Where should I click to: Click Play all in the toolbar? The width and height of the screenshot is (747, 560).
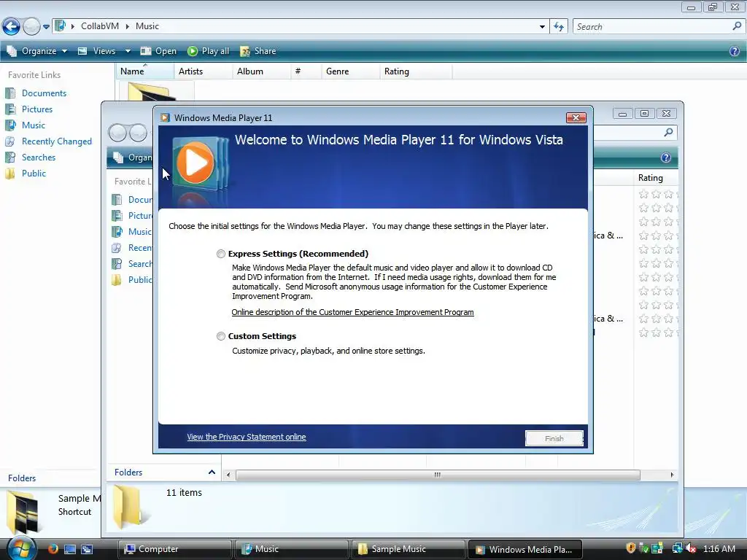coord(208,51)
